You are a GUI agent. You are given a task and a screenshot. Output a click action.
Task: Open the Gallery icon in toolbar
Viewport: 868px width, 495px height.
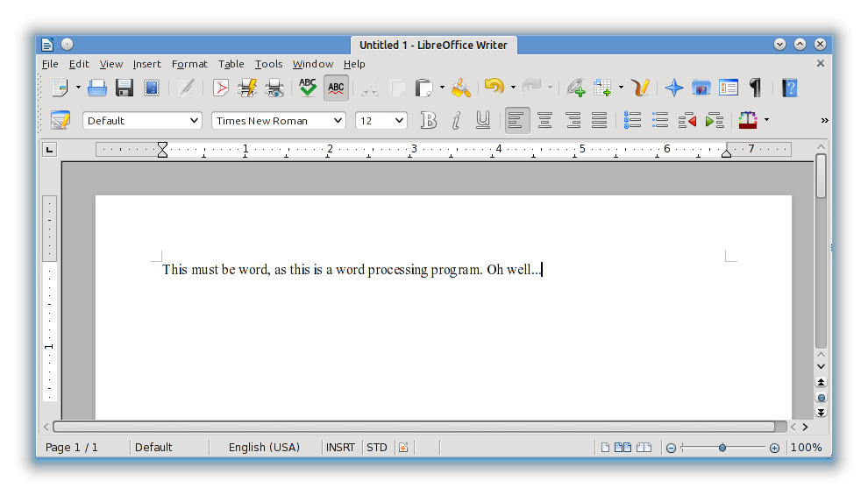(701, 88)
